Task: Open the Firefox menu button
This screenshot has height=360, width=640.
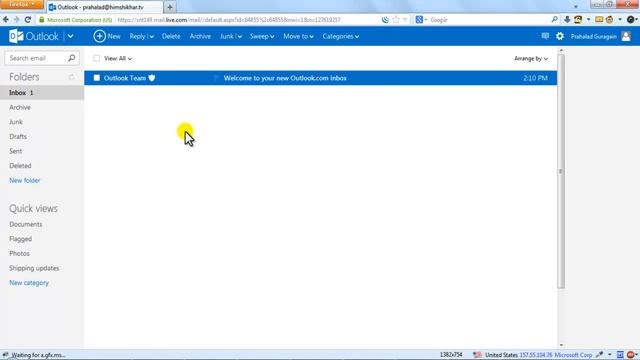Action: coord(21,4)
